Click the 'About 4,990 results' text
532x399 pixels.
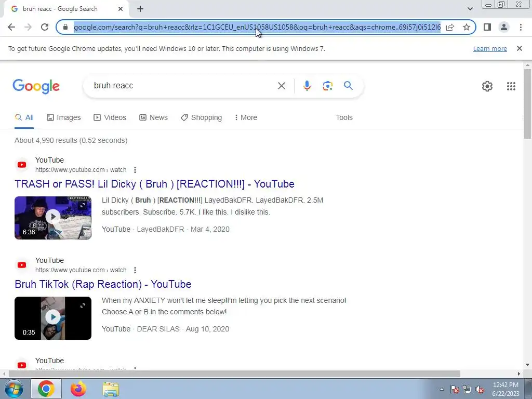point(71,140)
